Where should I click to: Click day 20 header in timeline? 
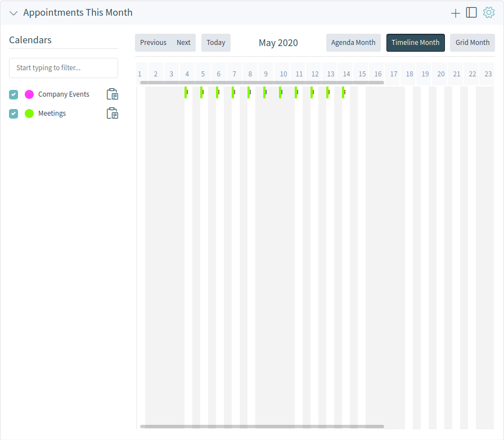[441, 74]
